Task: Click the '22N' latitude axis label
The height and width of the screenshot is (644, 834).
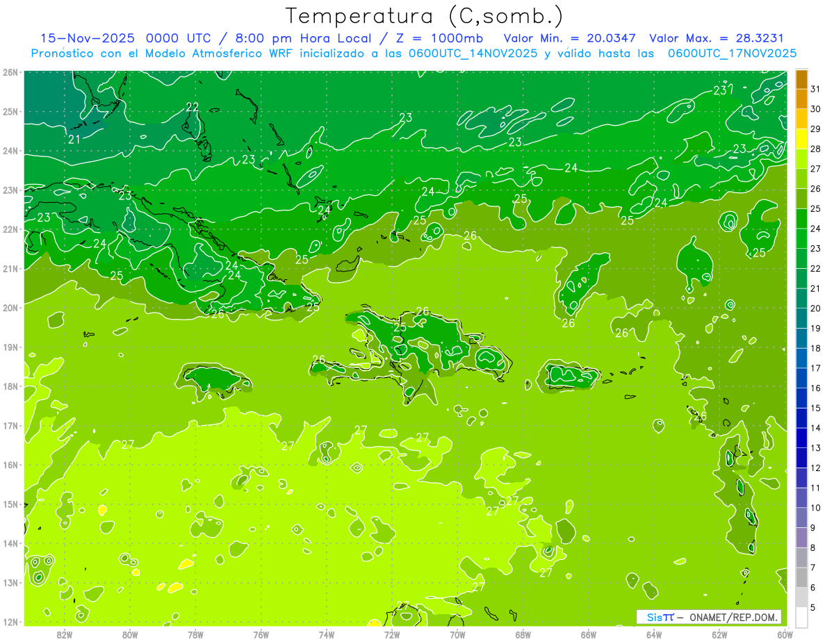Action: 10,229
